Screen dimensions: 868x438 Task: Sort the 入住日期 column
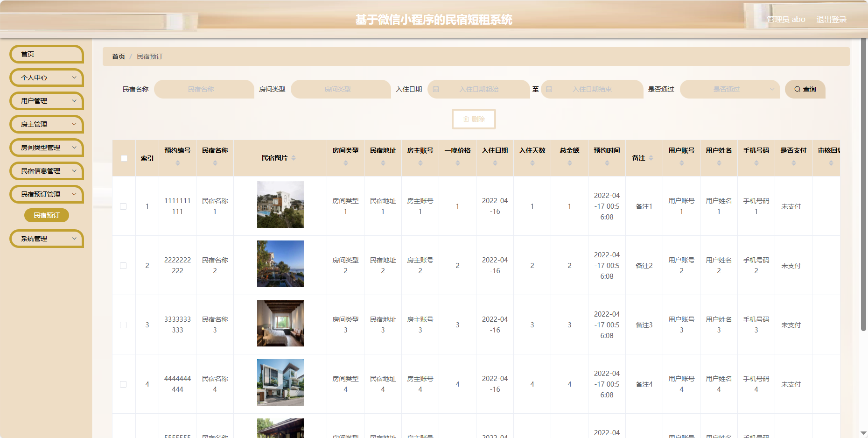(495, 163)
